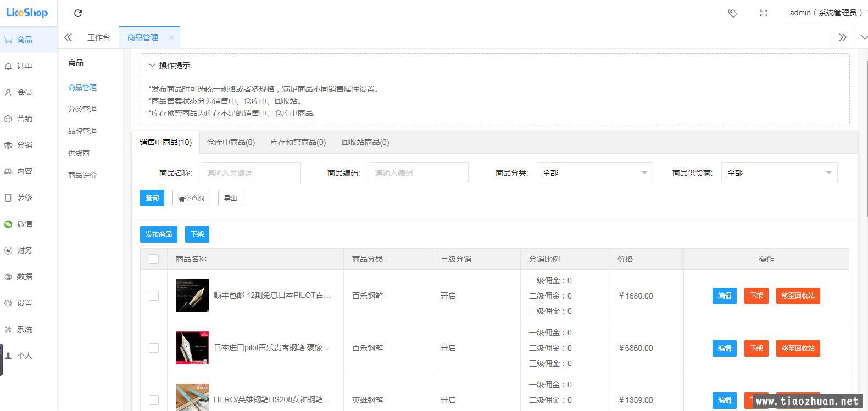Image resolution: width=868 pixels, height=411 pixels.
Task: Toggle fullscreen icon in header
Action: [x=763, y=13]
